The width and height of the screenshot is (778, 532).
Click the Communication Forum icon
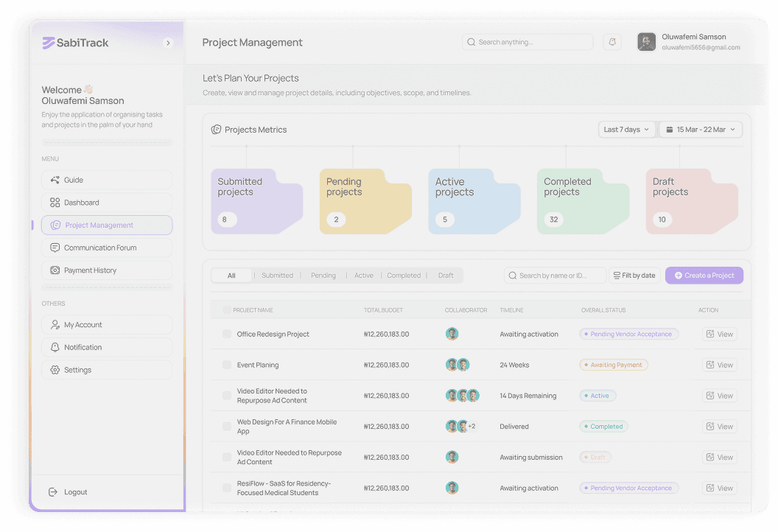pyautogui.click(x=55, y=248)
